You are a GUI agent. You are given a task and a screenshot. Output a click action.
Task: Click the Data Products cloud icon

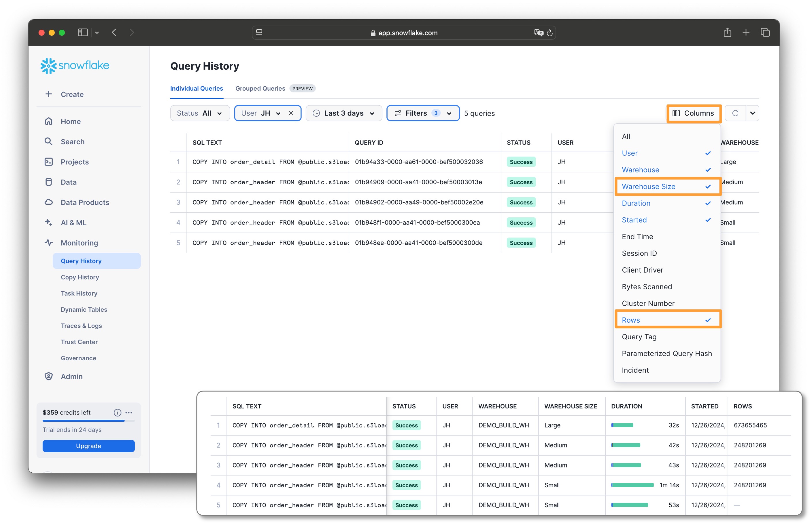48,202
